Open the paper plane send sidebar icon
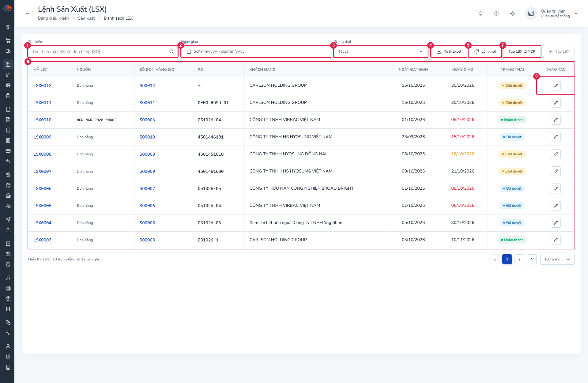 coord(8,219)
